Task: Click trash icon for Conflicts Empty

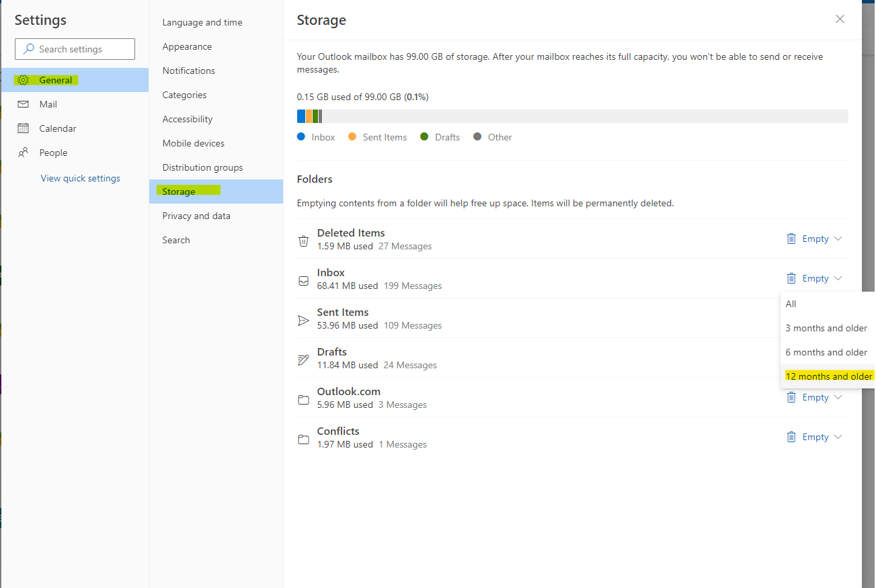Action: coord(791,437)
